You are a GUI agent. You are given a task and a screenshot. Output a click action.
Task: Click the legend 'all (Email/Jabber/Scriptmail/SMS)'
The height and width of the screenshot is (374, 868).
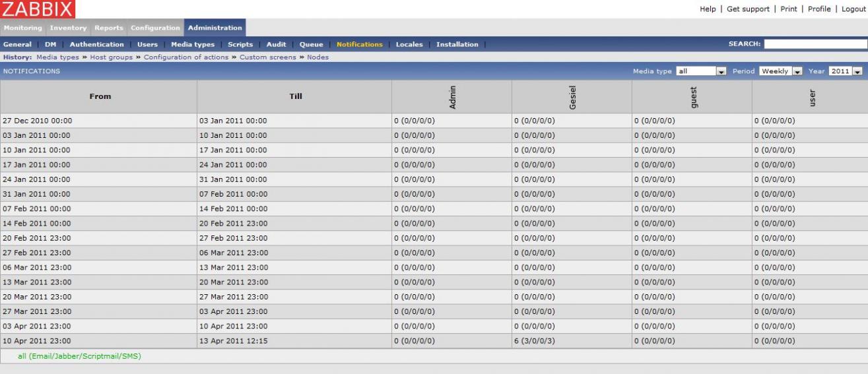(79, 356)
